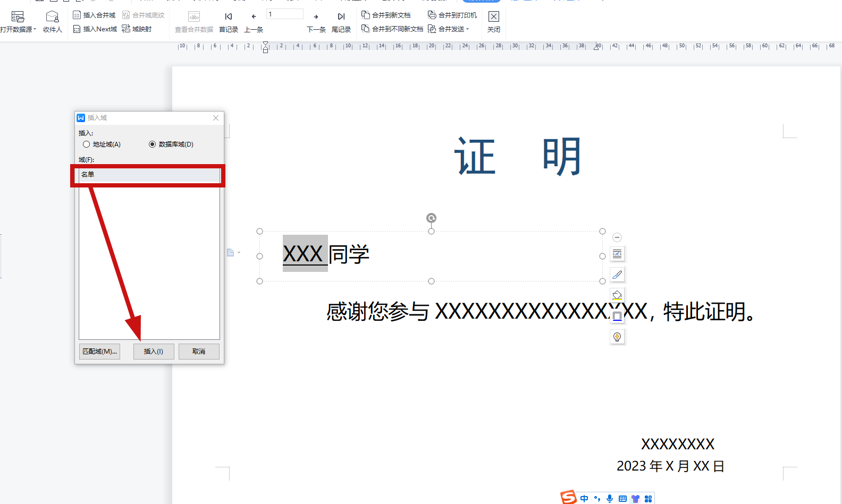842x504 pixels.
Task: Toggle the punctuation mode icon
Action: (597, 498)
